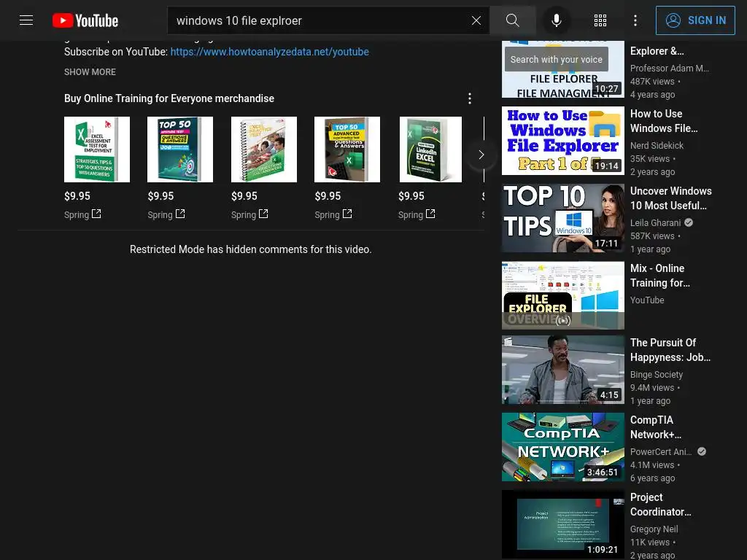Screen dimensions: 747x560
Task: Visit the Gregory Neil channel
Action: click(654, 529)
